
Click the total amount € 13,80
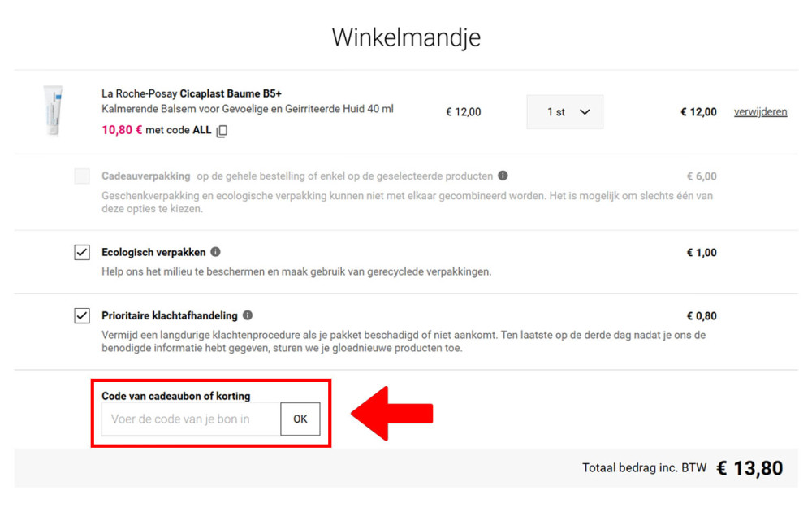pyautogui.click(x=749, y=468)
